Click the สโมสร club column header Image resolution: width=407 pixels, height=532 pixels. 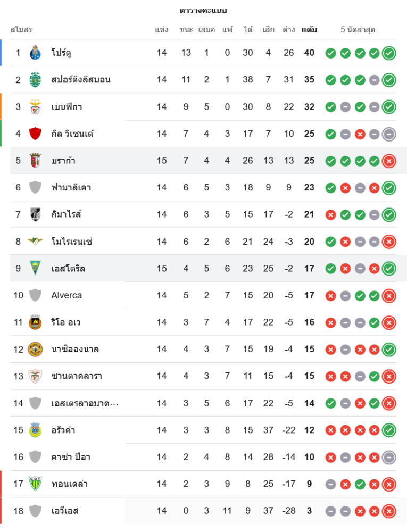pos(21,30)
